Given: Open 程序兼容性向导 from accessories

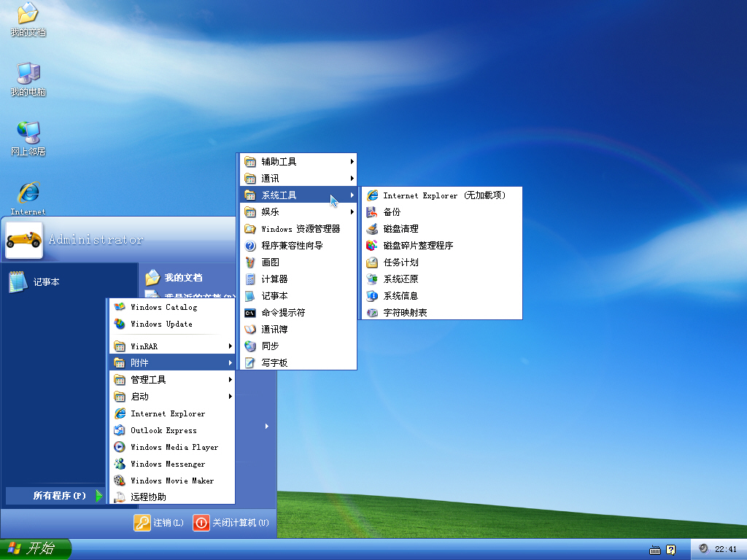Looking at the screenshot, I should coord(298,245).
